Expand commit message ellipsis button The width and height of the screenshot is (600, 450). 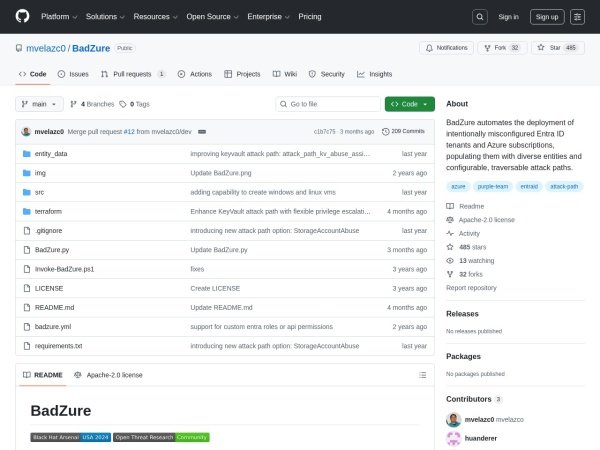tap(202, 132)
